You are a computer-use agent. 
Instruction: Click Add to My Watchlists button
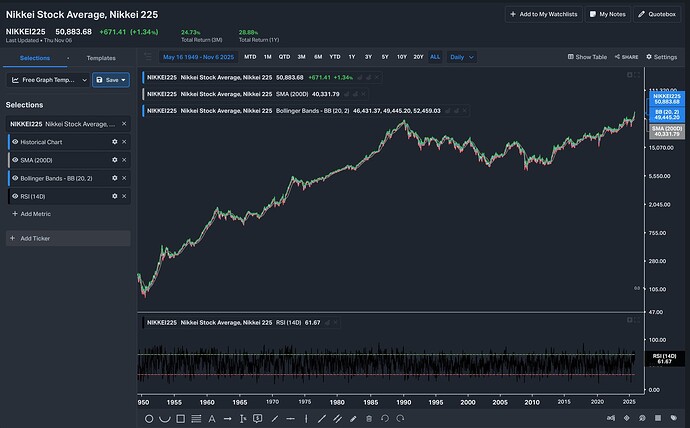pyautogui.click(x=543, y=14)
